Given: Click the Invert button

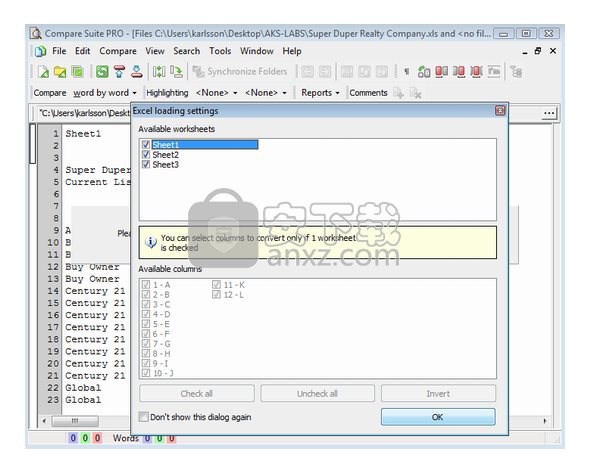Looking at the screenshot, I should point(438,394).
